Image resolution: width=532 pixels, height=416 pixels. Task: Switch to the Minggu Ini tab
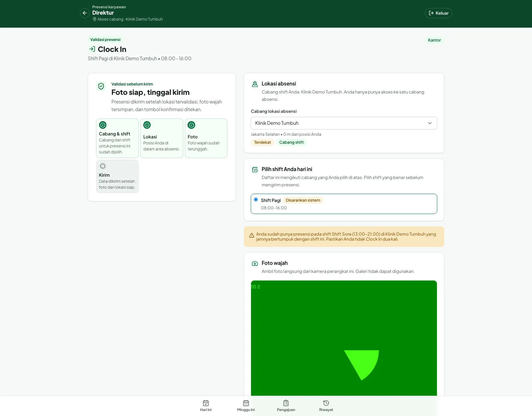(246, 406)
